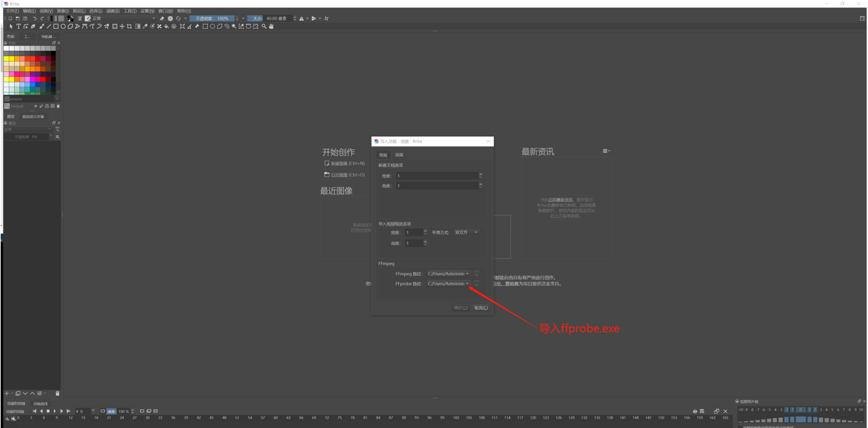Expand the 平滑方式 双立方 dropdown
This screenshot has height=428, width=868.
coord(467,232)
